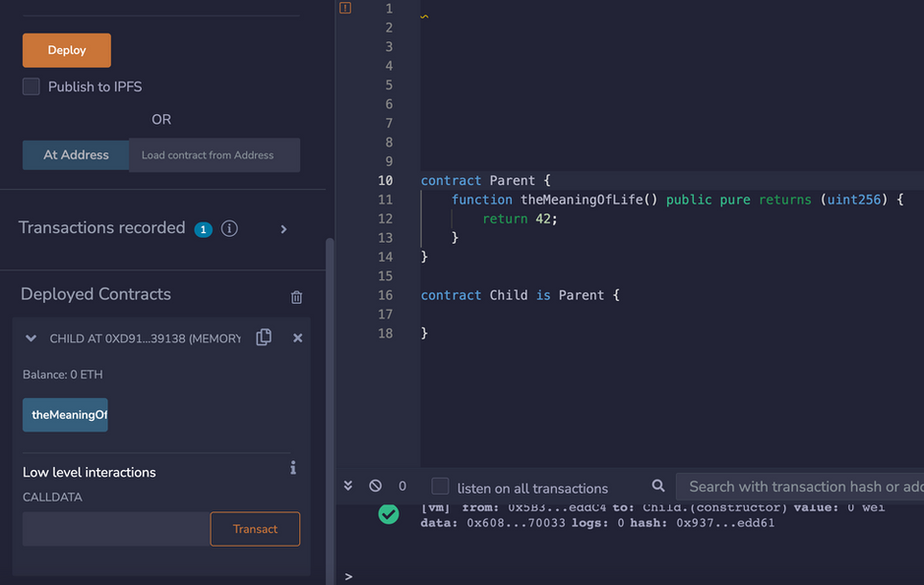Delete all deployed contracts with trash icon
Screen dimensions: 924x585
pyautogui.click(x=296, y=297)
